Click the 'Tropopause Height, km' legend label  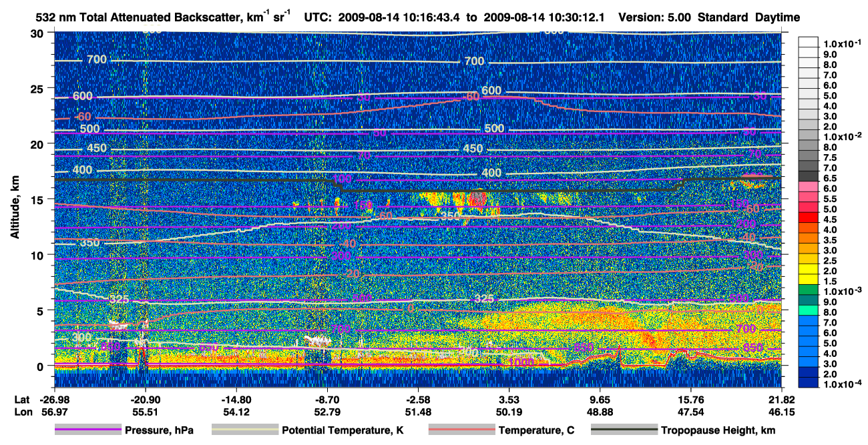tap(719, 430)
